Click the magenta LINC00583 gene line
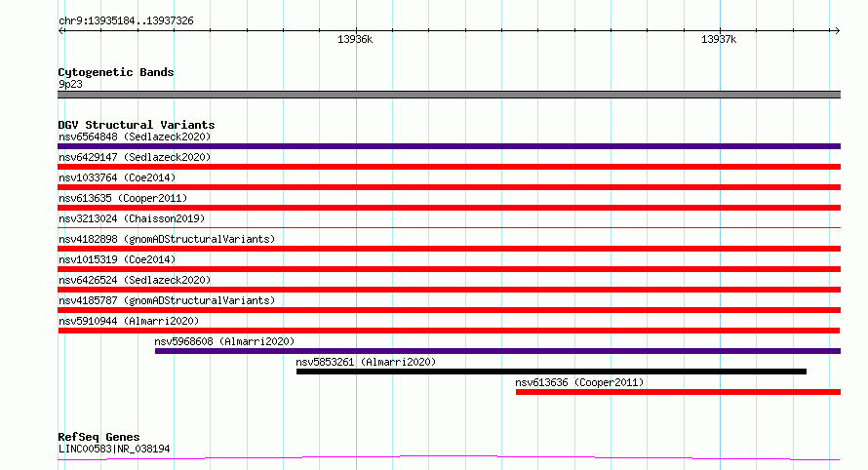 449,458
